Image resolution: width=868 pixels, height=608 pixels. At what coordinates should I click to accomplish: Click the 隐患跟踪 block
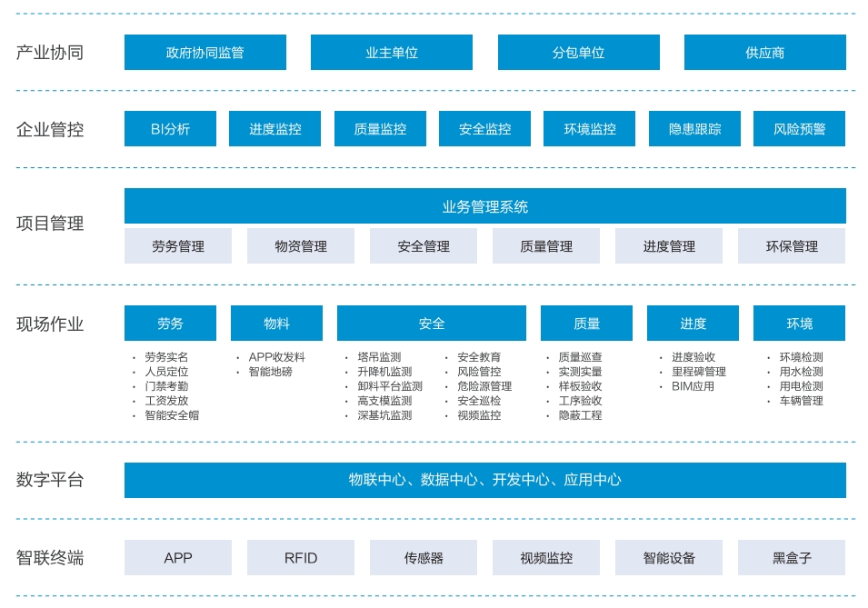click(x=694, y=129)
